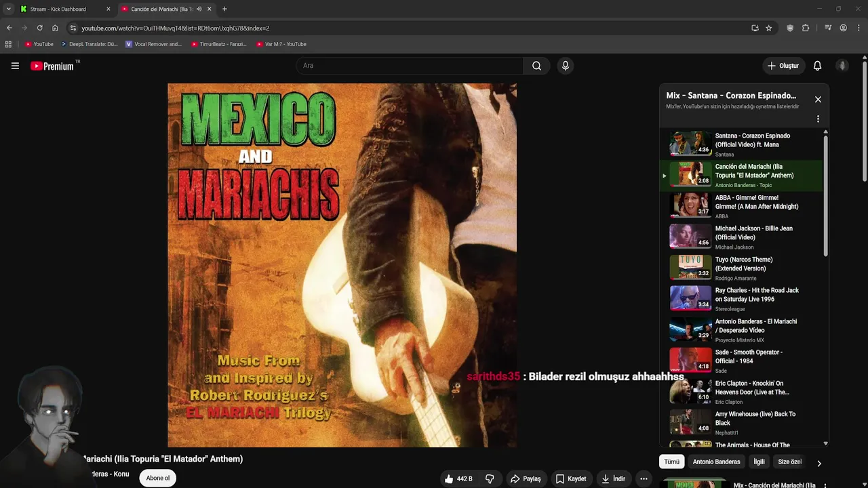Play Ray Charles - Hit the Road Jack item
Viewport: 868px width, 488px height.
pos(742,298)
